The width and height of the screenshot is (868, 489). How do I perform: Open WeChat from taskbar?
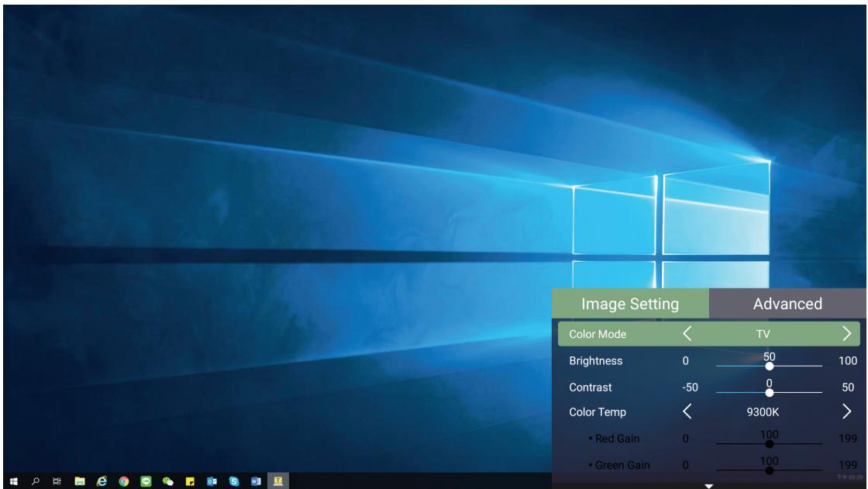(167, 481)
